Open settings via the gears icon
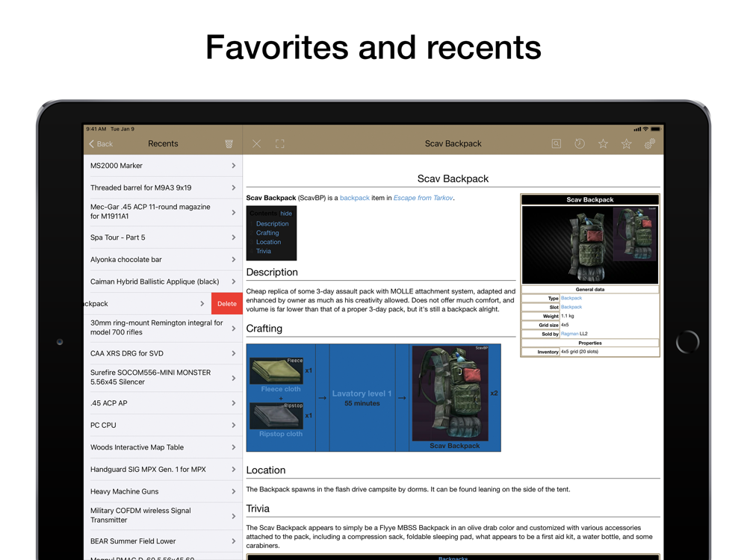This screenshot has height=560, width=747. 650,143
